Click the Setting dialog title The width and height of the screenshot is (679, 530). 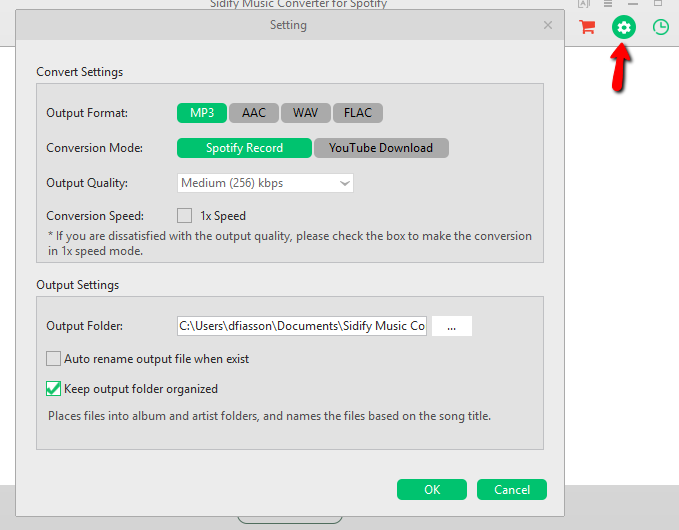[288, 25]
